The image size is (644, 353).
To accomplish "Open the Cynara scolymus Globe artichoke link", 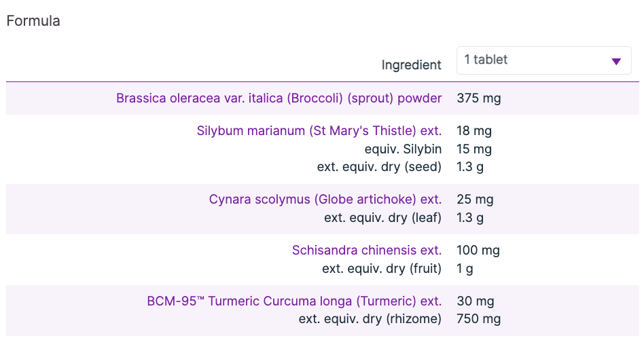I will pos(325,200).
